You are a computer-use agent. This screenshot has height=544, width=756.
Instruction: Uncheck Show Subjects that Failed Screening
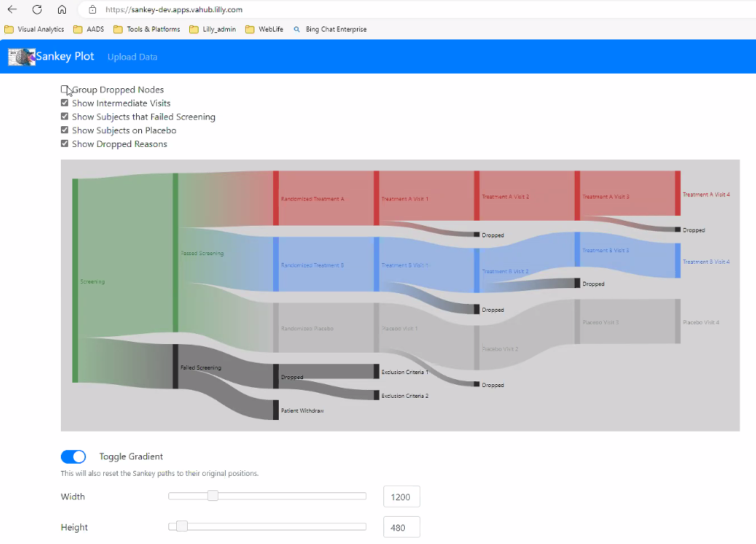(x=64, y=116)
